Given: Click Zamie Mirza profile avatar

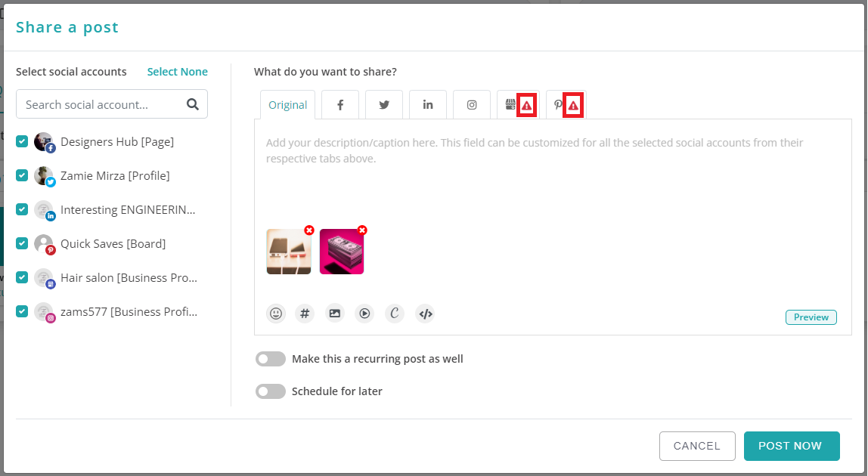Looking at the screenshot, I should 44,176.
